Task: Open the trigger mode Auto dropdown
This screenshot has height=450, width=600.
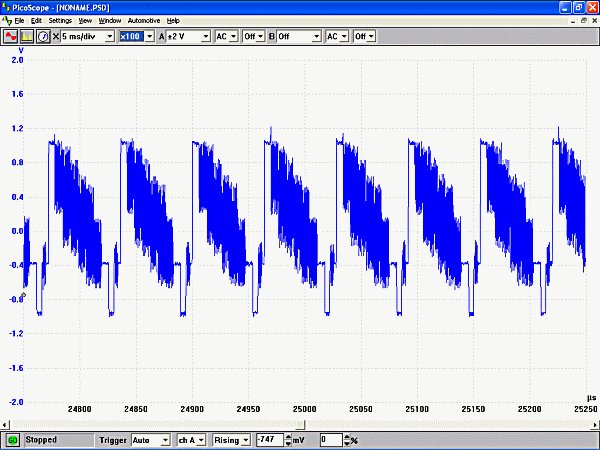Action: click(165, 440)
